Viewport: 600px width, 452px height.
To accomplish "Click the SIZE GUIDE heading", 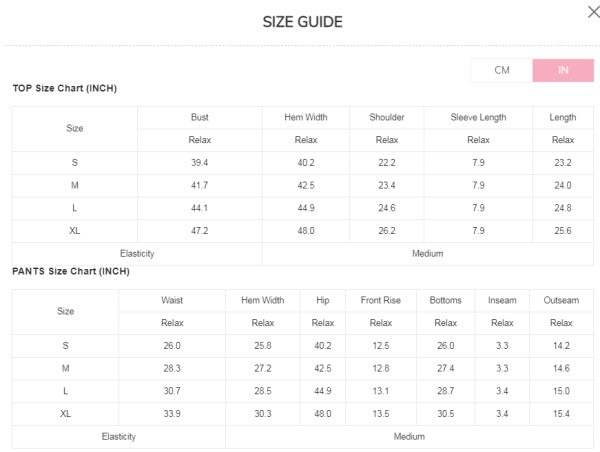I will coord(302,22).
